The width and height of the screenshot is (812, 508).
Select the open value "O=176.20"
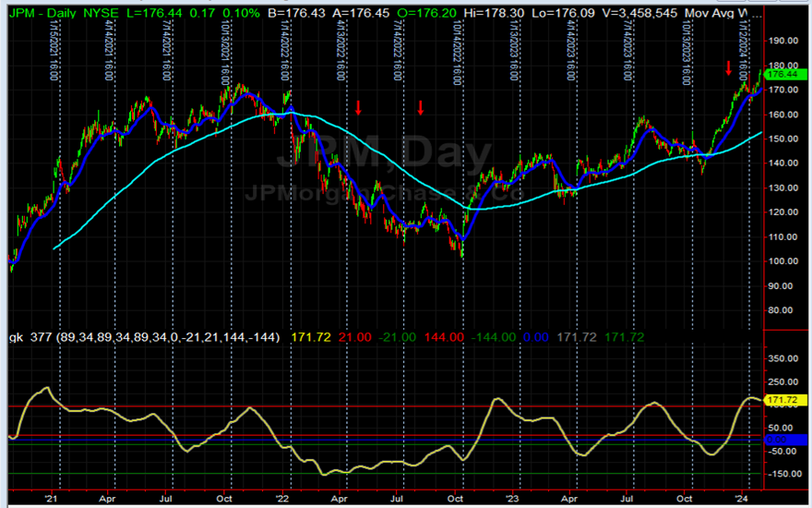click(x=426, y=14)
